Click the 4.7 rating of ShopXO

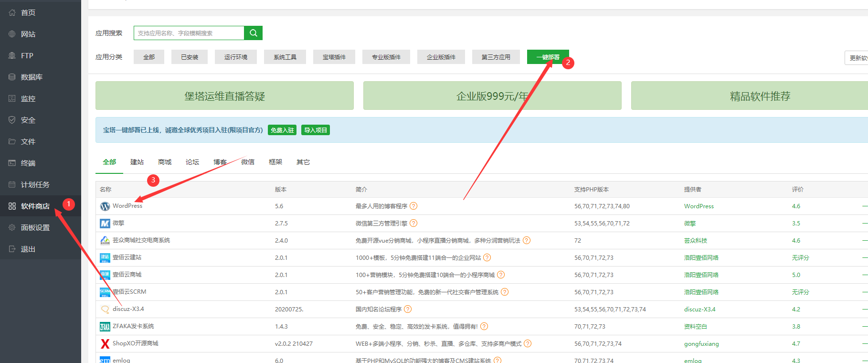point(796,344)
